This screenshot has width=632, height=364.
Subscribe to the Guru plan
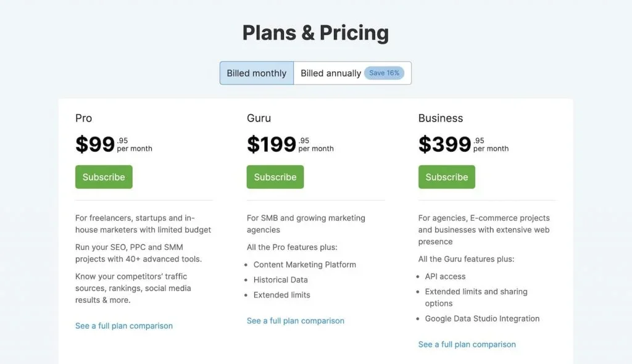pos(275,177)
